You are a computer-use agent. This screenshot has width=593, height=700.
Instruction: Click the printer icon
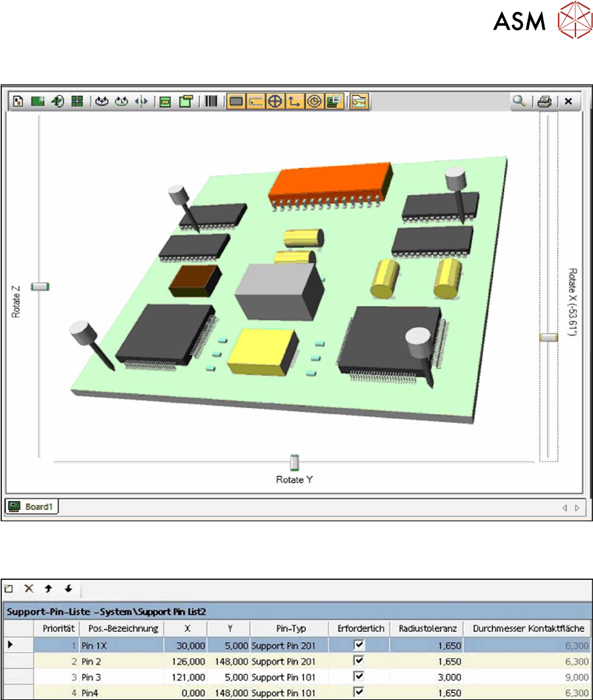[x=544, y=101]
